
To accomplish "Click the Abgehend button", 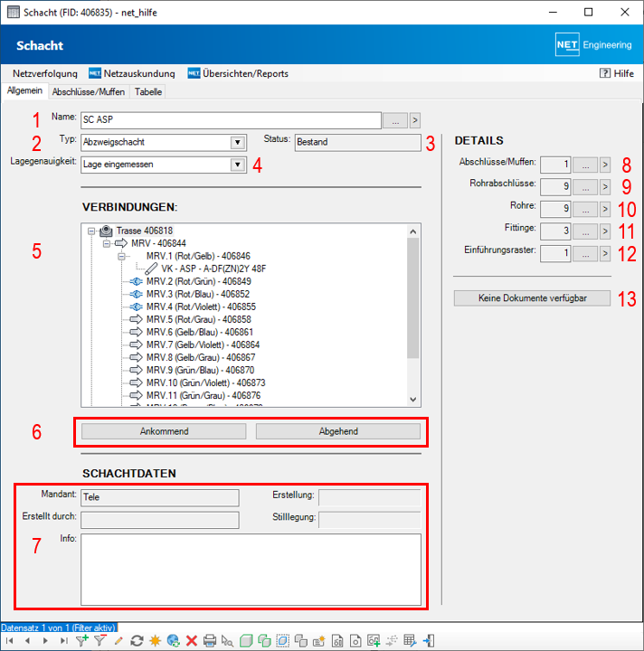I will 338,431.
